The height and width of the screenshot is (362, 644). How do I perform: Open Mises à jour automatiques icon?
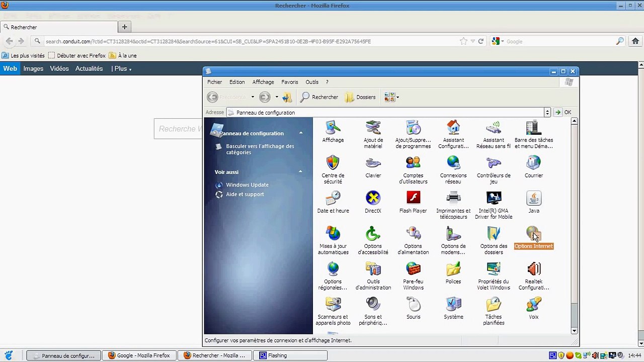(x=333, y=240)
